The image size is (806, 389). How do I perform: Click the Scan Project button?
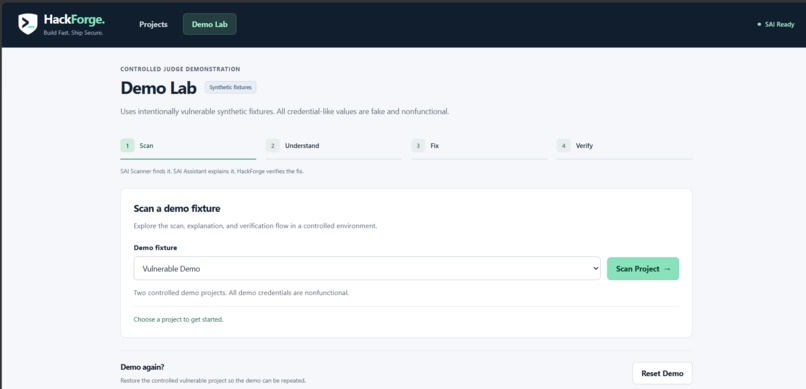(643, 269)
